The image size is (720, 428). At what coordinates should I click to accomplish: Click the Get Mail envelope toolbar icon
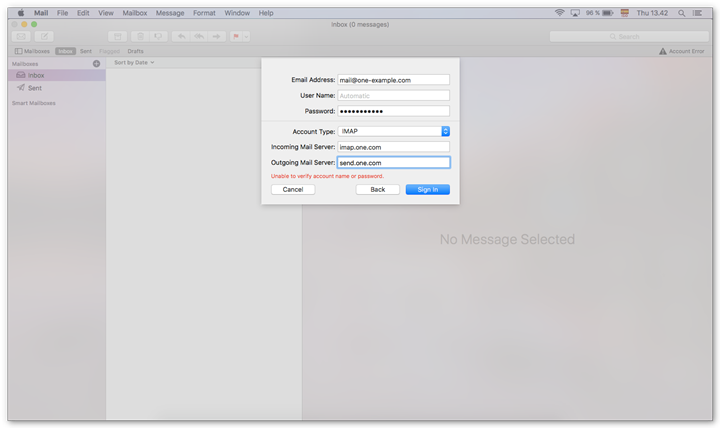click(21, 36)
